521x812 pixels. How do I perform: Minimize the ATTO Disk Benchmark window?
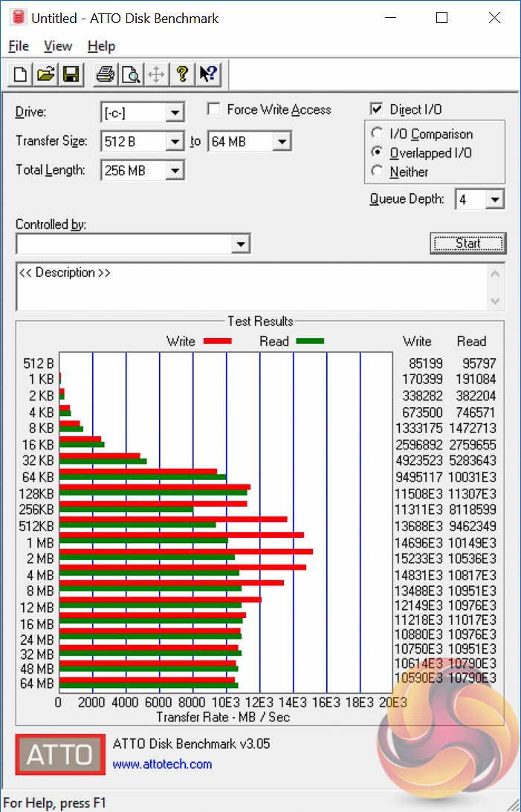[390, 18]
